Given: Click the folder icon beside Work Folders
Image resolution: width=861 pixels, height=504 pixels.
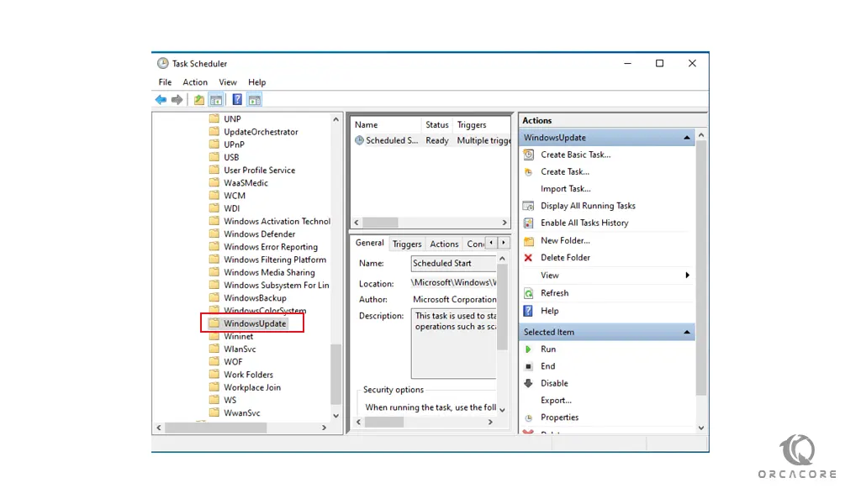Looking at the screenshot, I should coord(214,375).
